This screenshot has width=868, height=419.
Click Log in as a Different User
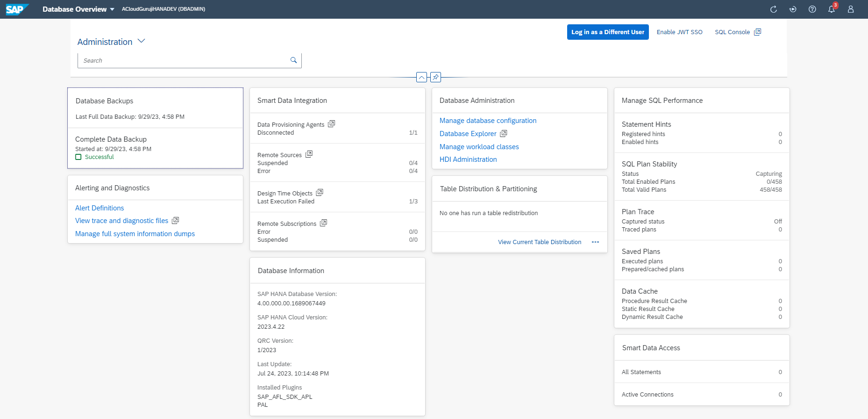pos(607,32)
